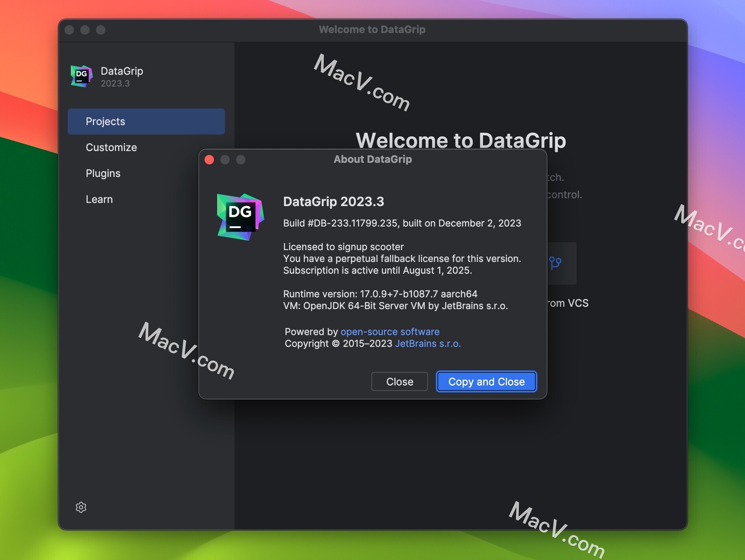Click the Get from VCS branch icon
This screenshot has width=745, height=560.
click(555, 263)
